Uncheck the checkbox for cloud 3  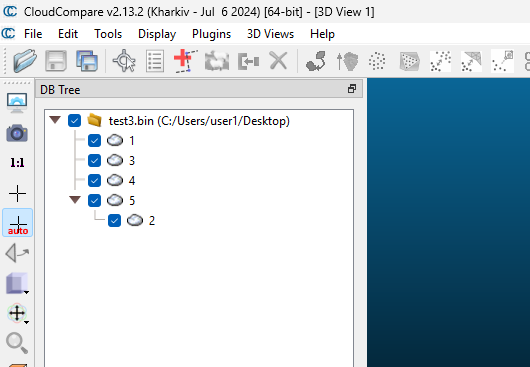(x=94, y=161)
